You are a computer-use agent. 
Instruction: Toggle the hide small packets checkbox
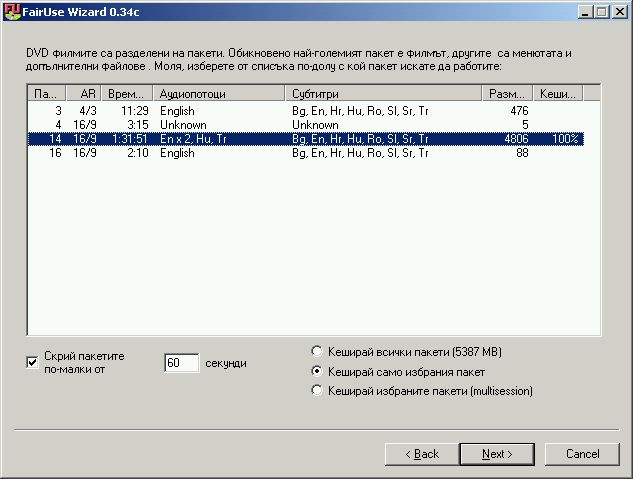point(32,362)
